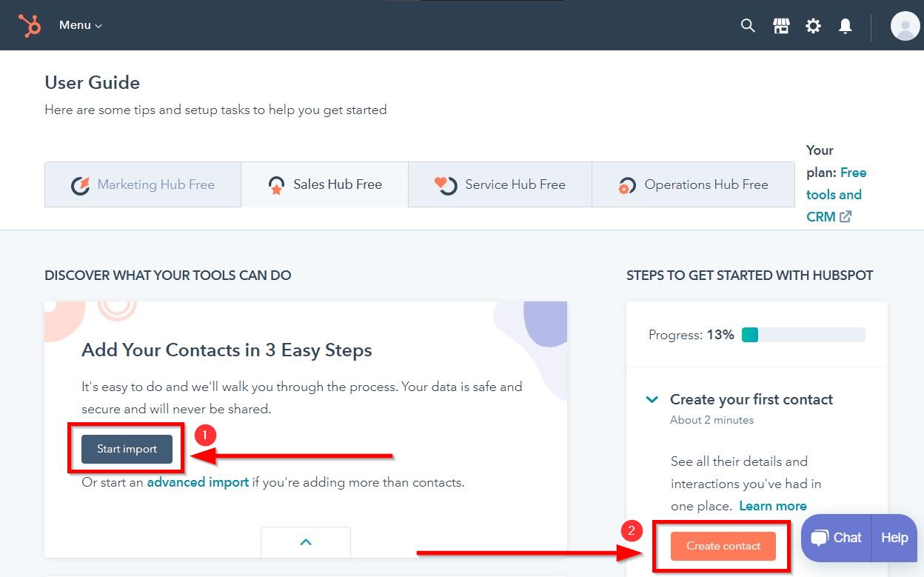
Task: Follow the advanced import link
Action: pos(198,482)
